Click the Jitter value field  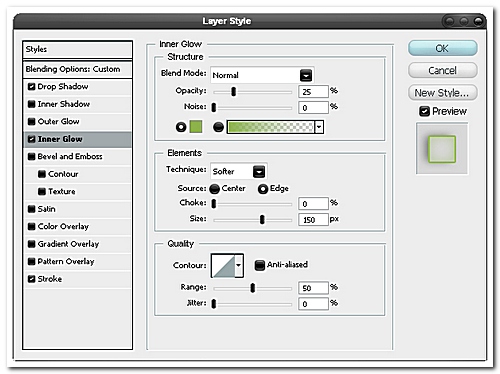313,304
